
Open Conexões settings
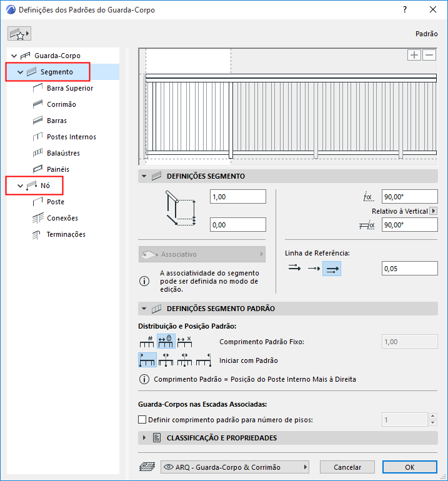[62, 218]
